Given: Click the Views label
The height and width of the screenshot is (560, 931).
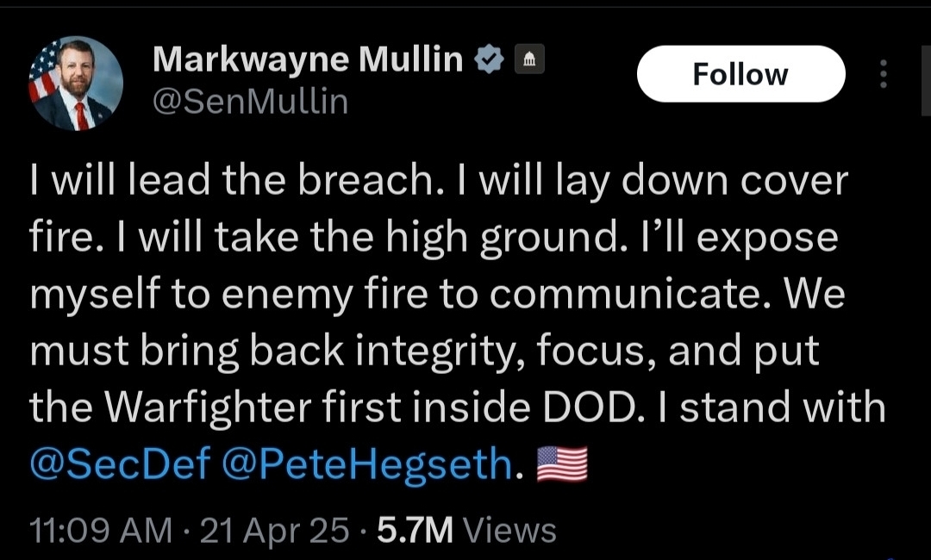Looking at the screenshot, I should pyautogui.click(x=509, y=529).
